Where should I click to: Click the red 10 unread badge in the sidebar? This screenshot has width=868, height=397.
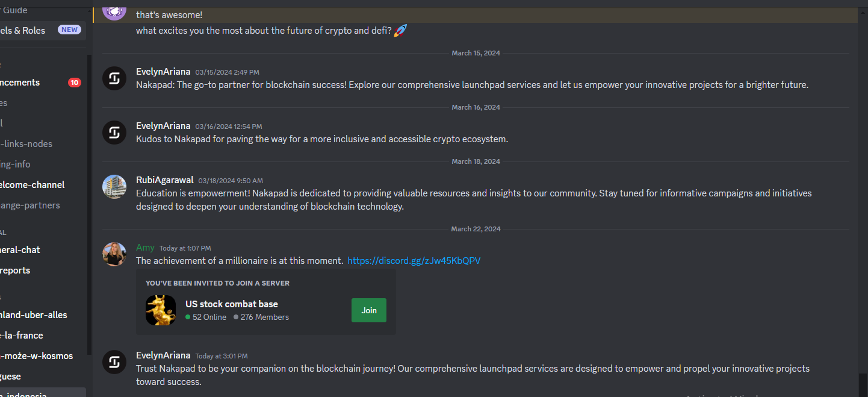tap(75, 83)
